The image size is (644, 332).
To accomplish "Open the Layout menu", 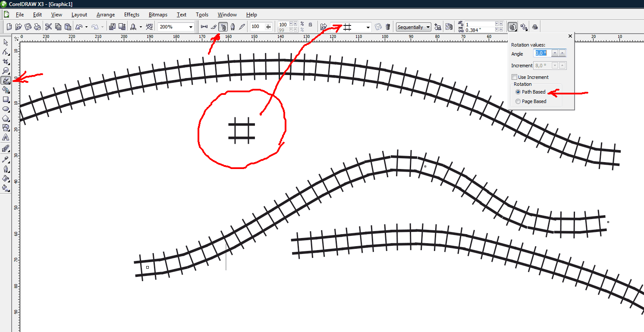I will (x=79, y=15).
